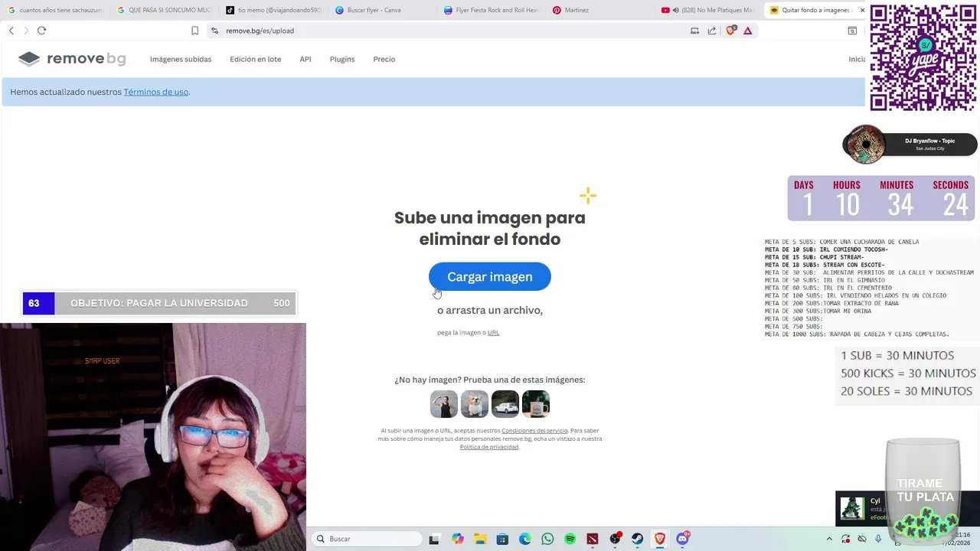Image resolution: width=980 pixels, height=551 pixels.
Task: Click the remove.bg address bar URL
Action: pyautogui.click(x=260, y=31)
